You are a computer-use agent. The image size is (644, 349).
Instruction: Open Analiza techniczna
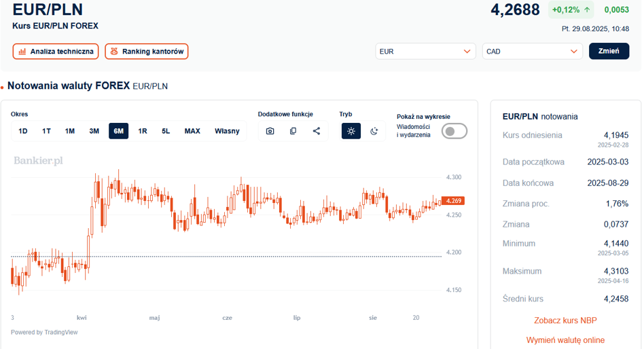click(x=56, y=52)
